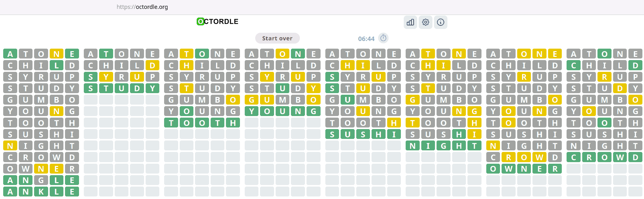
Task: Open the settings gear icon
Action: point(425,22)
